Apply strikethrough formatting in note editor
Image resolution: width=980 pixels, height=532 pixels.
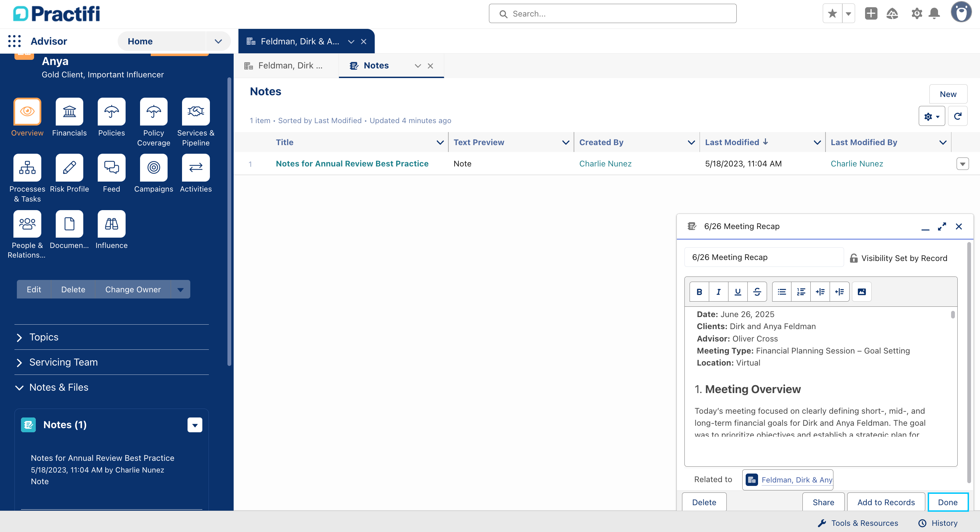pos(757,292)
